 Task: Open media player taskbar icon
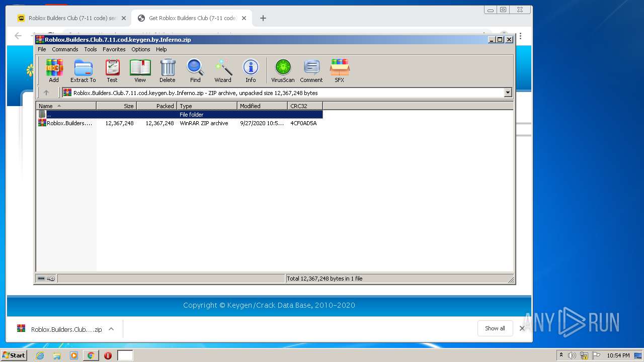pos(74,355)
